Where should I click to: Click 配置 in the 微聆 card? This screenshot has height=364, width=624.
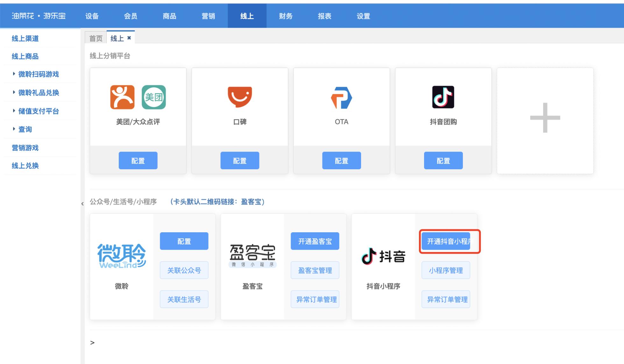click(184, 241)
